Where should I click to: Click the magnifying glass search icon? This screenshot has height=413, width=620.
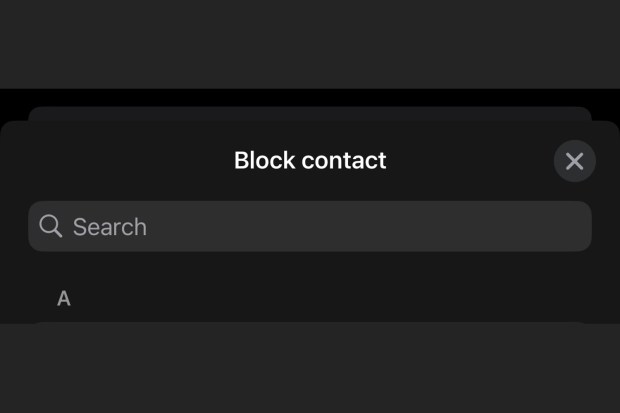tap(51, 226)
